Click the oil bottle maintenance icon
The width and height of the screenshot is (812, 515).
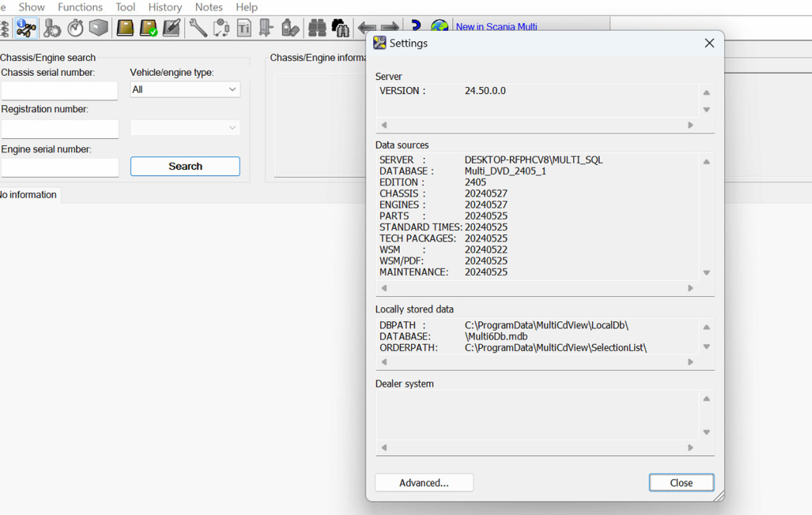(290, 27)
